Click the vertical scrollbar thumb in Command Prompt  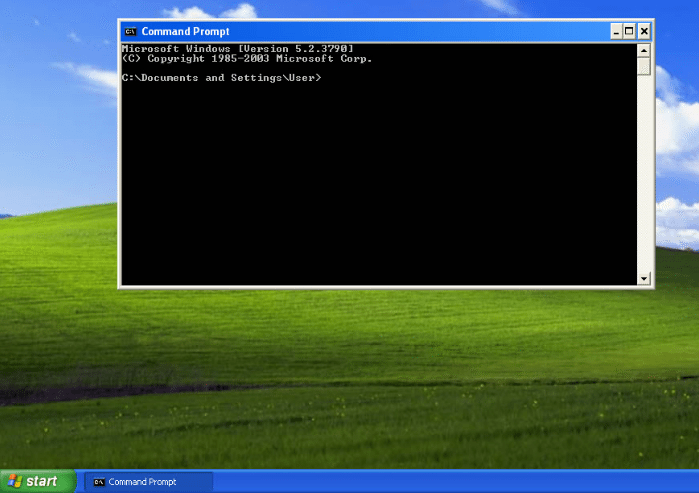(643, 66)
